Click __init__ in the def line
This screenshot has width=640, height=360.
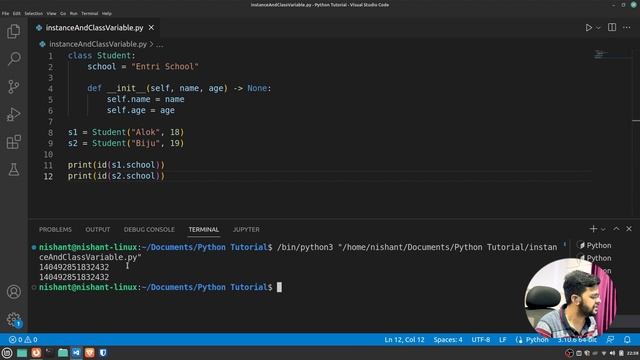[126, 88]
